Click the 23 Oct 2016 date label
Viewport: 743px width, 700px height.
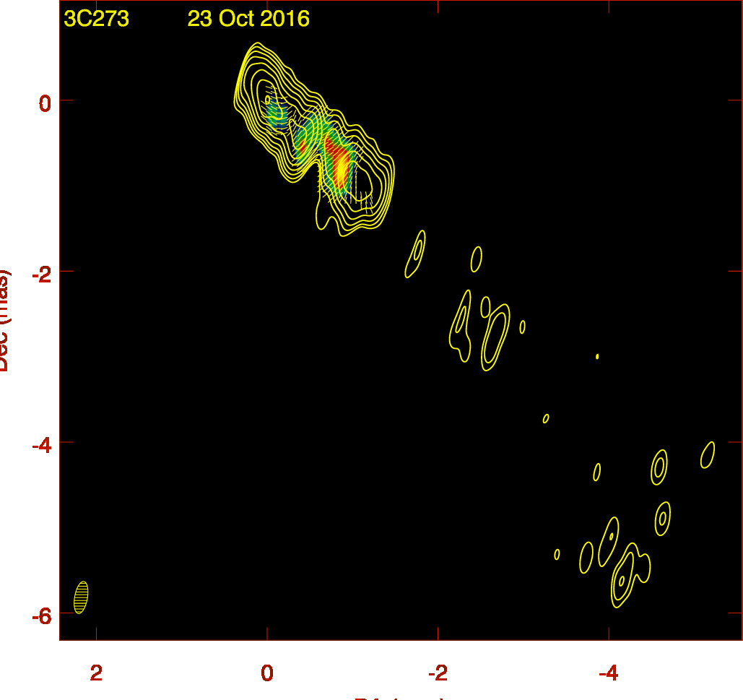(248, 19)
